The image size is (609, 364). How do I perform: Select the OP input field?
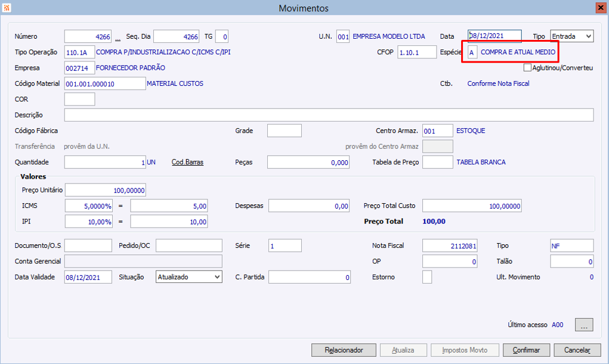click(x=450, y=262)
